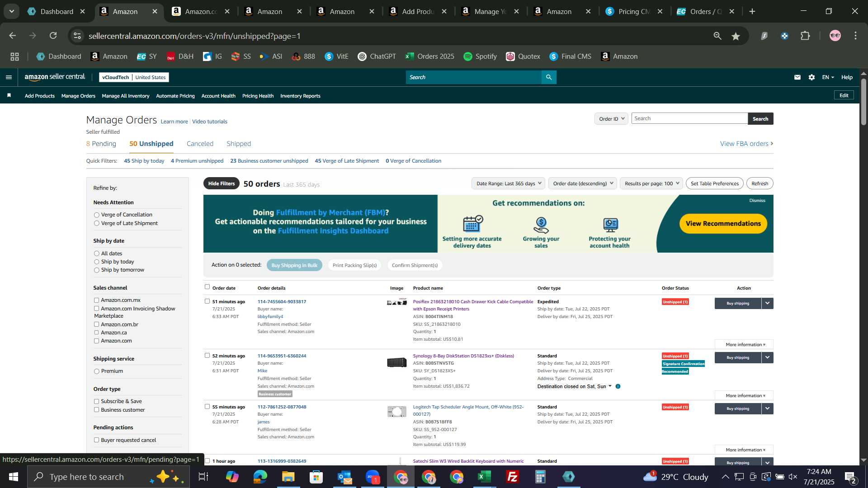The height and width of the screenshot is (488, 868).
Task: Select the Ship by tomorrow radio button
Action: pyautogui.click(x=96, y=270)
